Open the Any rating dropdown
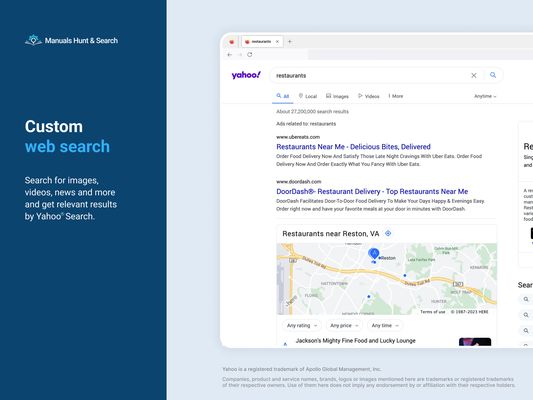 coord(302,326)
